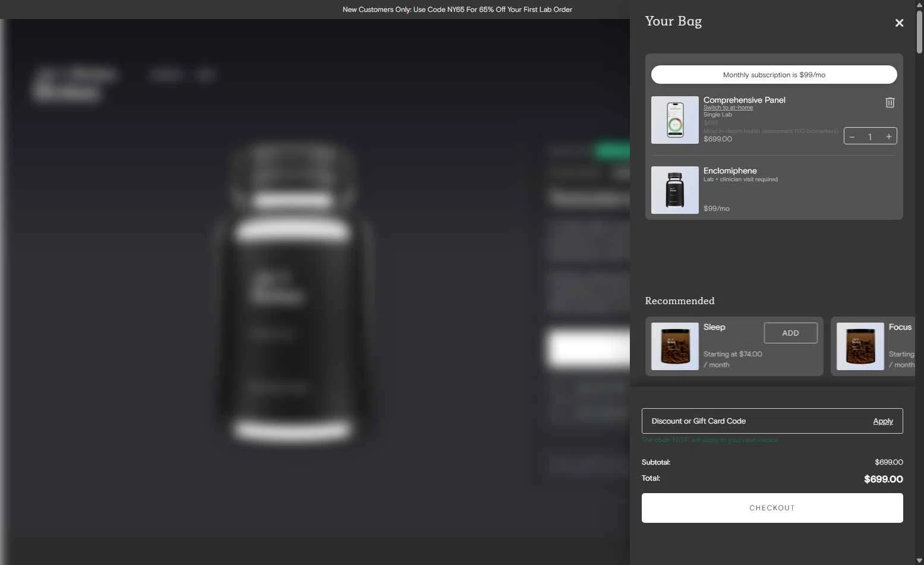Click the bag panel vertical scrollbar
Image resolution: width=924 pixels, height=565 pixels.
point(919,33)
